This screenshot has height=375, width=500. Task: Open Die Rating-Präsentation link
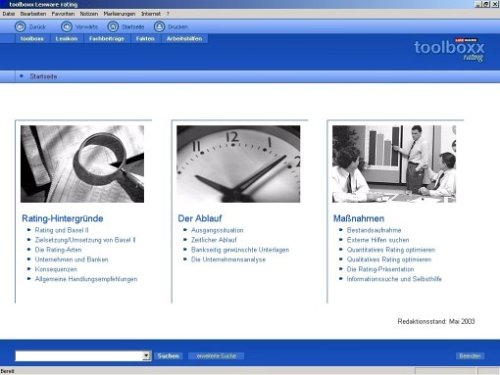pyautogui.click(x=380, y=269)
